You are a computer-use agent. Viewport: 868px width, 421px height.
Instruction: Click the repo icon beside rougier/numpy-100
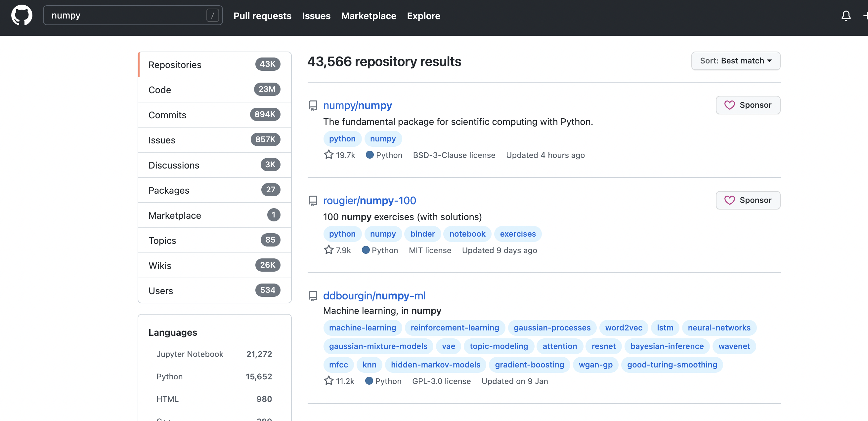pos(313,201)
